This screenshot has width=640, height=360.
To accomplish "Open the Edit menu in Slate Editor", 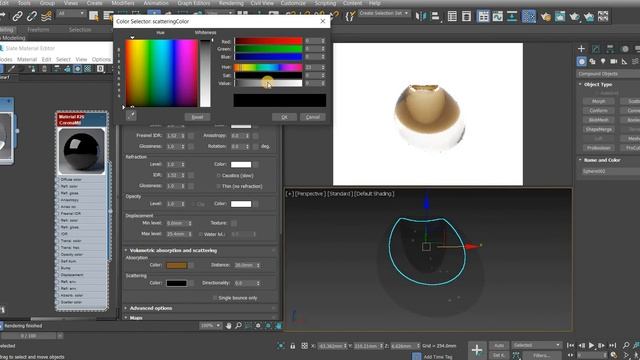I will click(x=47, y=60).
